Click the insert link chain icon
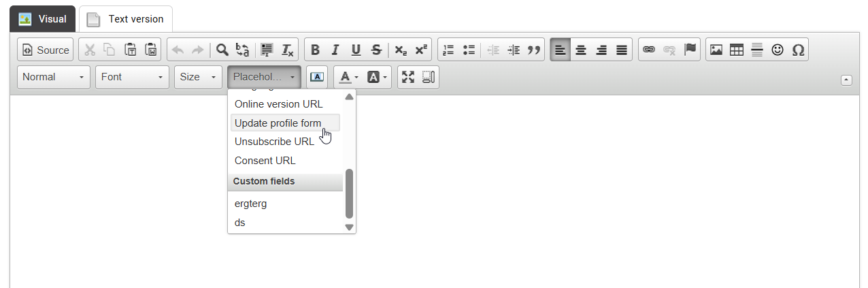The image size is (868, 288). point(649,50)
